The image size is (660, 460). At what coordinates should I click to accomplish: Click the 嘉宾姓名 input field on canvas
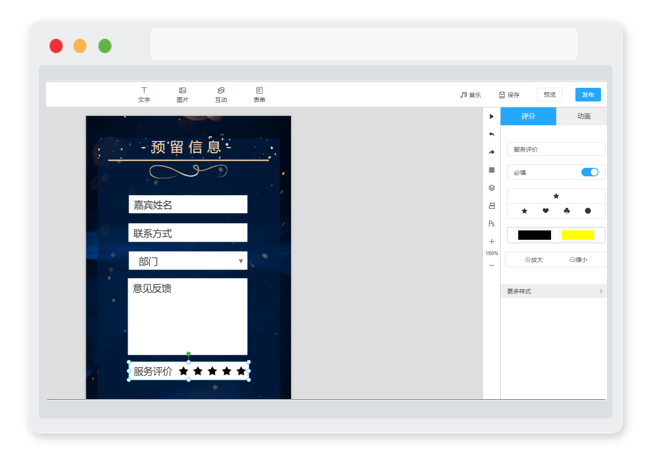188,204
